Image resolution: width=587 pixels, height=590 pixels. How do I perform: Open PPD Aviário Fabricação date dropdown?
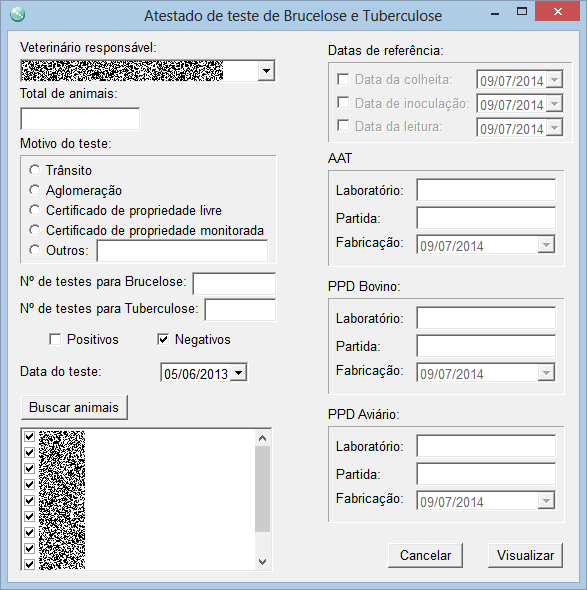[x=546, y=501]
